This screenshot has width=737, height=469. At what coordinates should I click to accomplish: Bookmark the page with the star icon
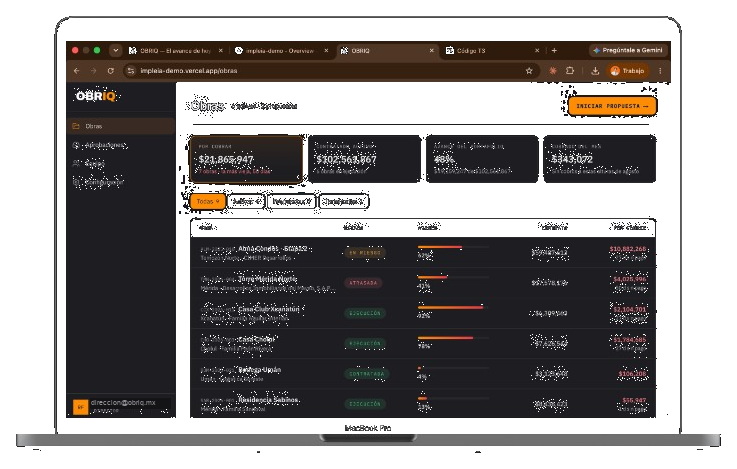[529, 70]
